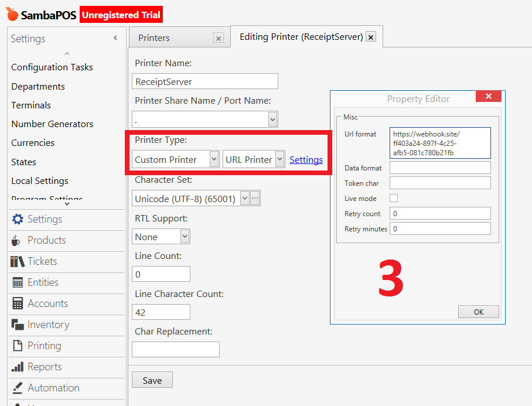Click Unregistered Trial badge
This screenshot has width=532, height=406.
tap(121, 15)
